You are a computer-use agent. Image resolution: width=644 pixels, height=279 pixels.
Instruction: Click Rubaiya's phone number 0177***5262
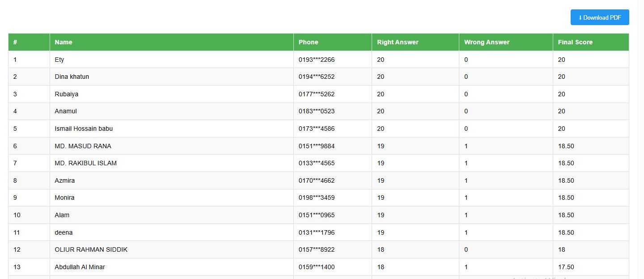[x=317, y=94]
